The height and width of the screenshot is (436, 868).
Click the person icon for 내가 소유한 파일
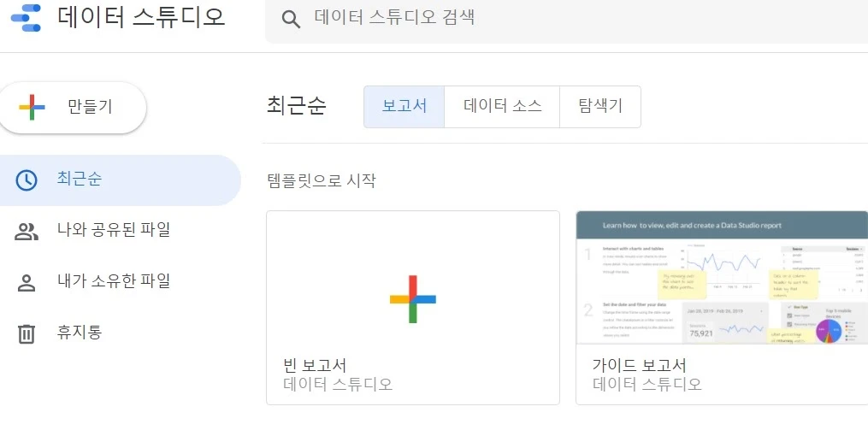point(26,283)
